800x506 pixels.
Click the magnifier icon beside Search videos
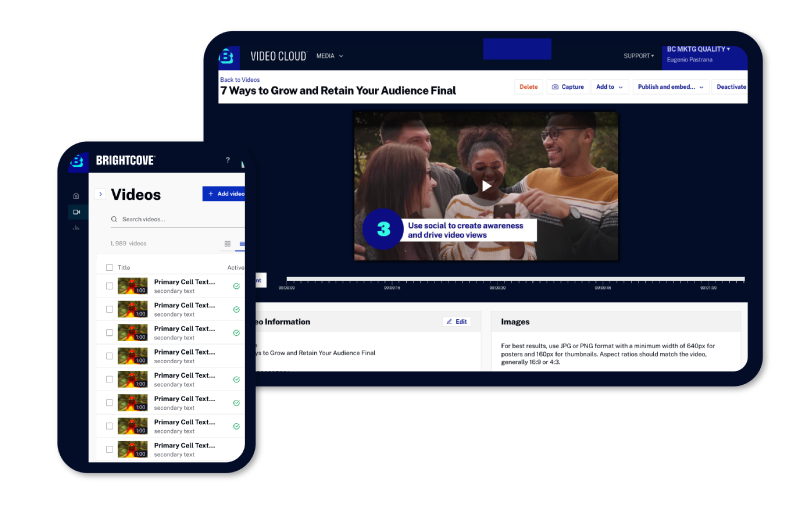click(x=114, y=219)
